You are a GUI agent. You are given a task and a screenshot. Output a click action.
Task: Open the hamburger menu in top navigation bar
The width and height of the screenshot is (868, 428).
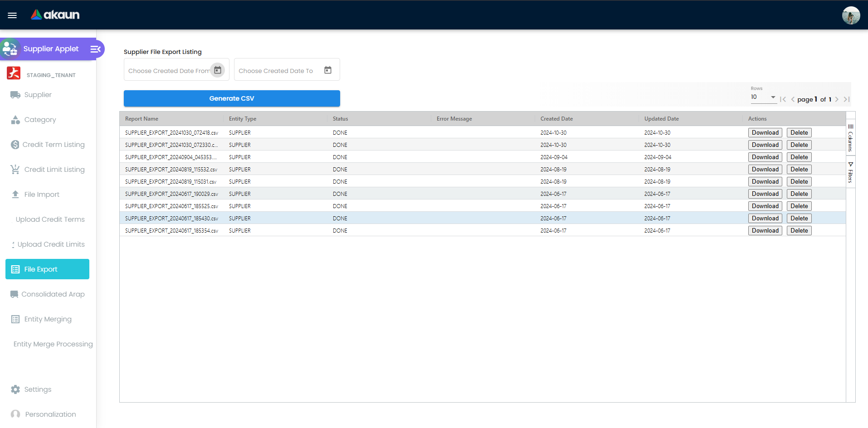12,15
